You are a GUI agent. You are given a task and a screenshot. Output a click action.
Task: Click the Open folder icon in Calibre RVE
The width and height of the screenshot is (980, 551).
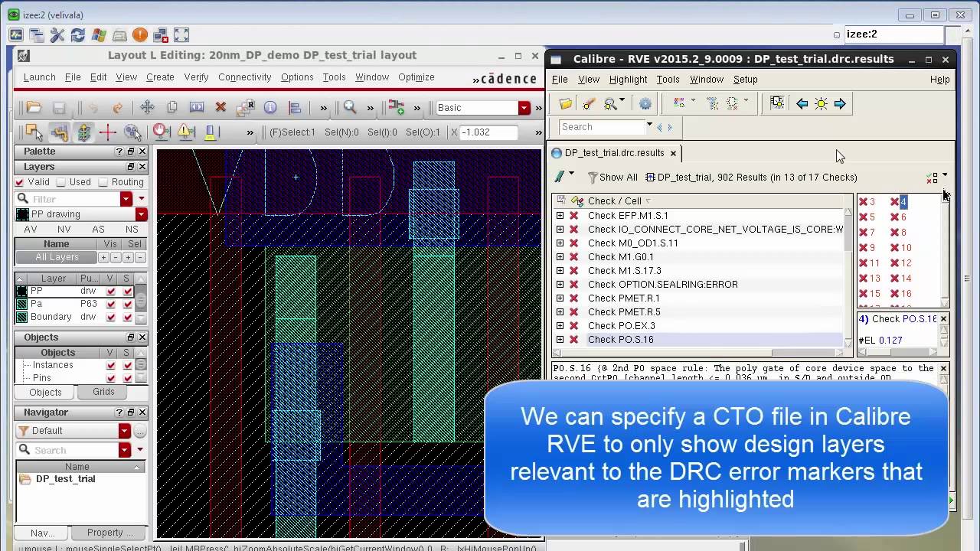(566, 103)
